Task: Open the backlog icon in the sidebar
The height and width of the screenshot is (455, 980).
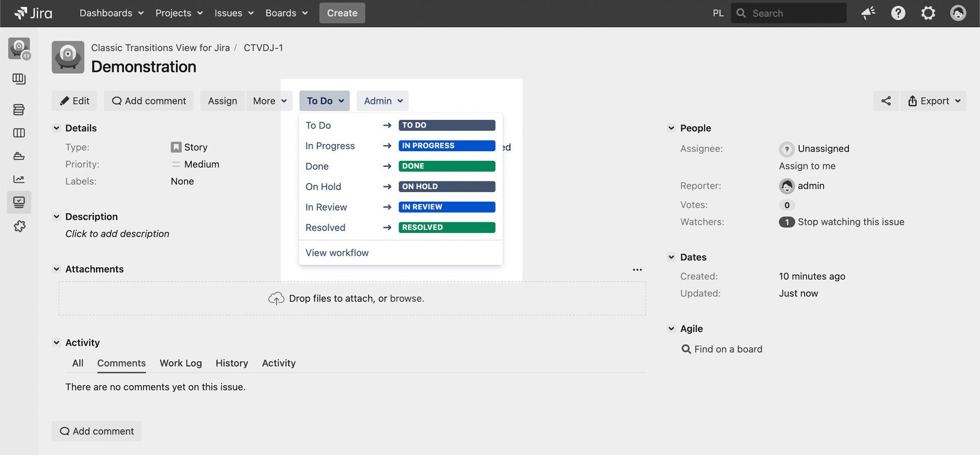Action: pos(19,110)
